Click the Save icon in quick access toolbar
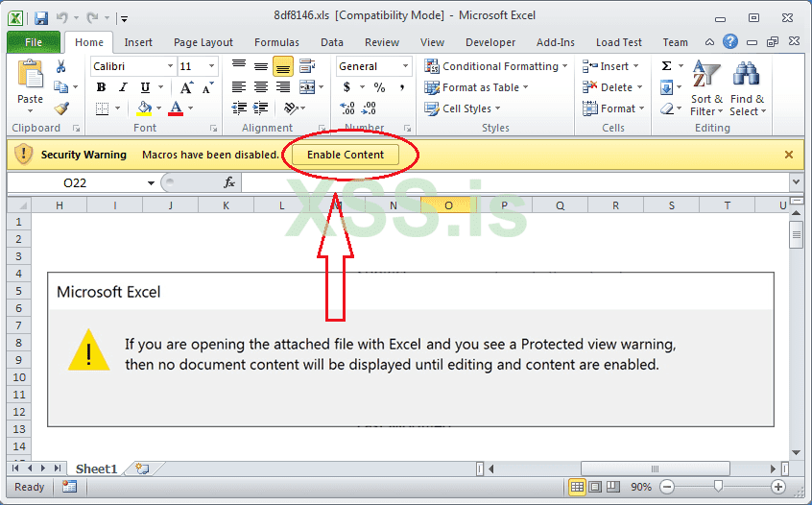 41,18
